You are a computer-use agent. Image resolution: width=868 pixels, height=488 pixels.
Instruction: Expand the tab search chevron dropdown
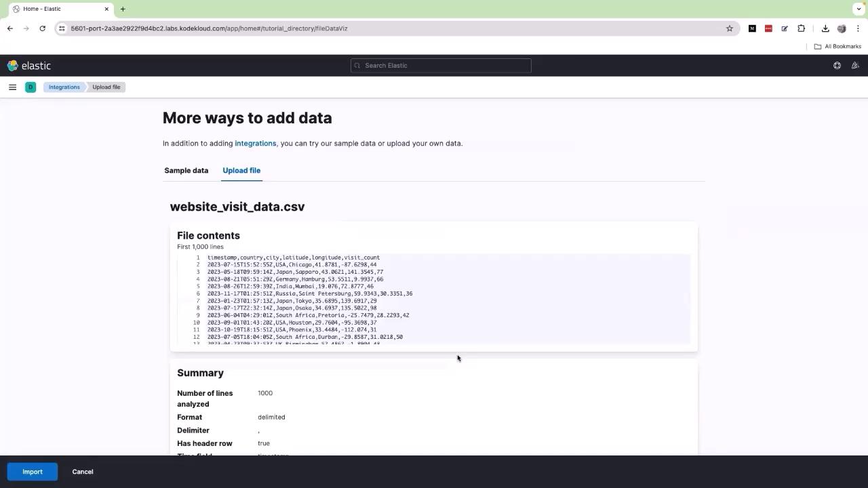[859, 9]
